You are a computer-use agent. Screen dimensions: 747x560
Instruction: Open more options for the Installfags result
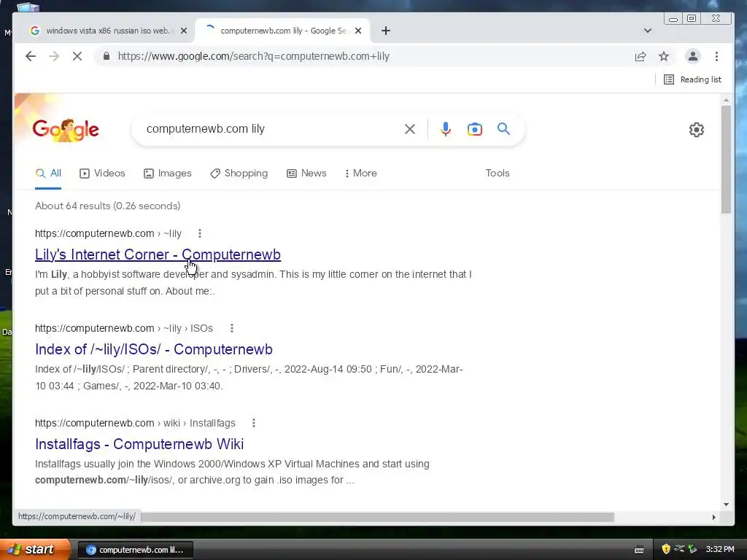[253, 423]
